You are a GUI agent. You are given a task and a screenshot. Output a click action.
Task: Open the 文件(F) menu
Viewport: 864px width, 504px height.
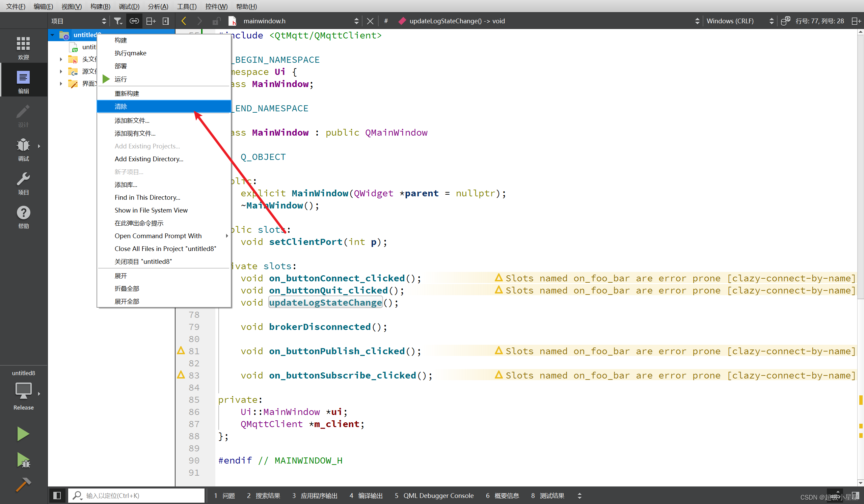click(16, 6)
